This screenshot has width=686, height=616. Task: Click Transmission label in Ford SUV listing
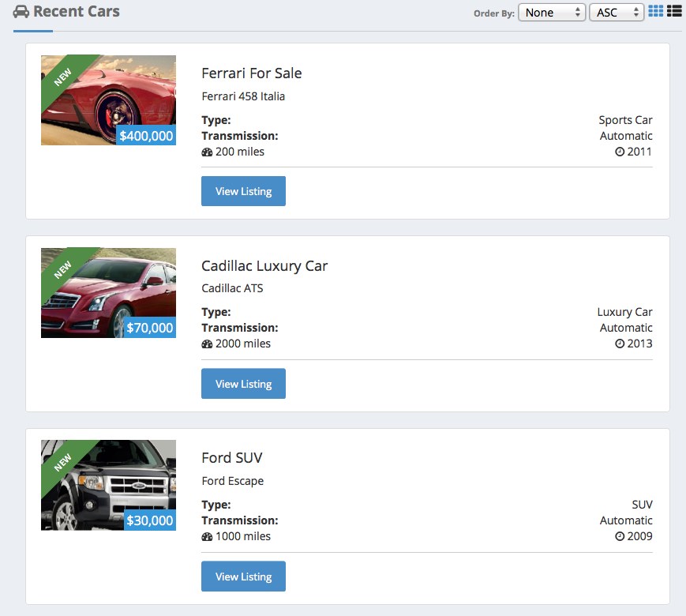(x=240, y=520)
